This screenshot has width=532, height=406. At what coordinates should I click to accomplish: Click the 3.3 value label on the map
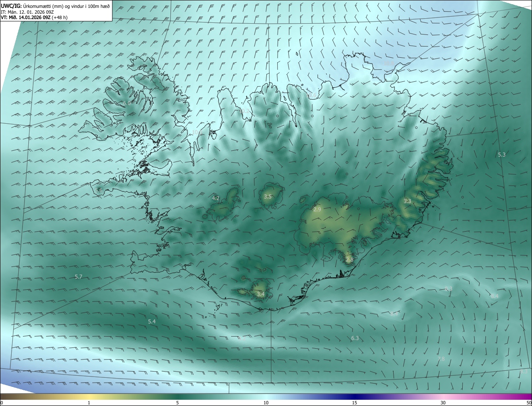pyautogui.click(x=407, y=201)
